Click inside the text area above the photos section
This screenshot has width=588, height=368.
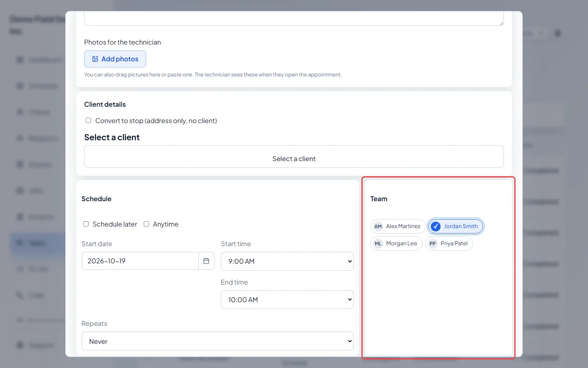point(294,18)
